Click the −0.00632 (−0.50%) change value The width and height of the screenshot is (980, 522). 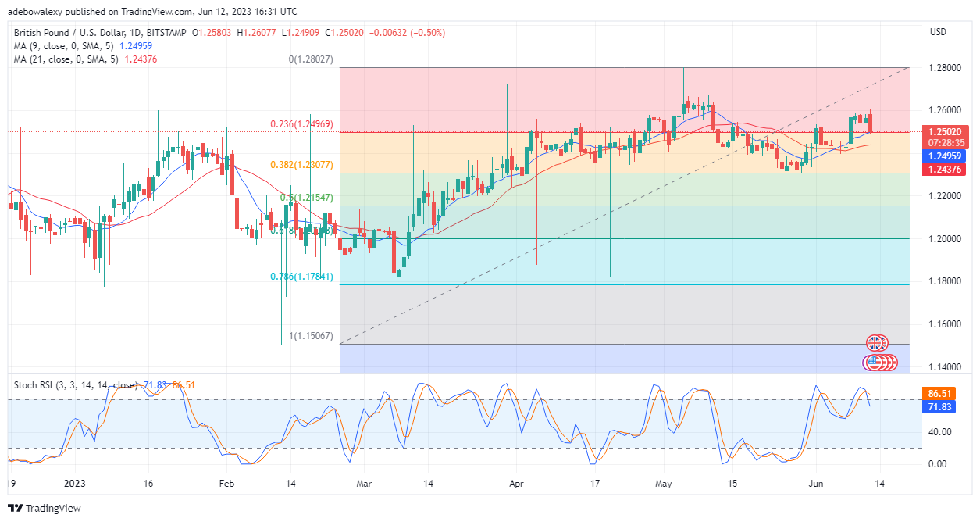tap(407, 33)
